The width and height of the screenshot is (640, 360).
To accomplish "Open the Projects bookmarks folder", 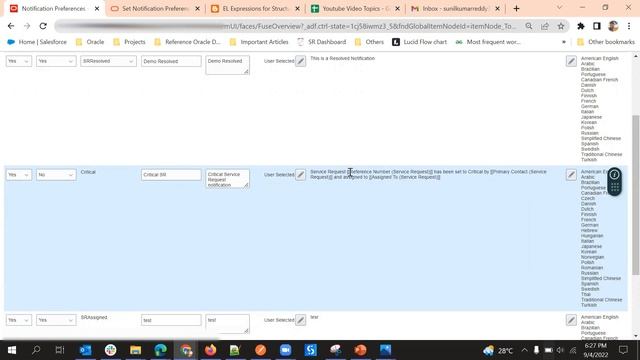I will point(129,42).
